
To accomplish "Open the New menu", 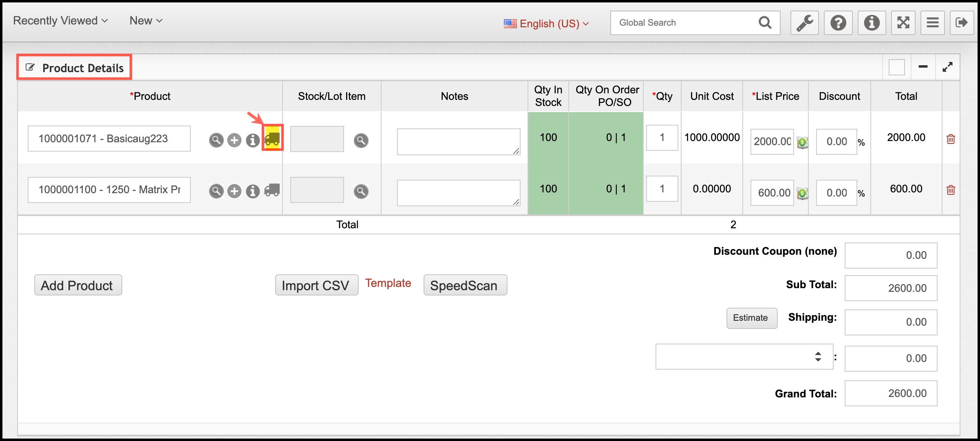I will click(146, 21).
